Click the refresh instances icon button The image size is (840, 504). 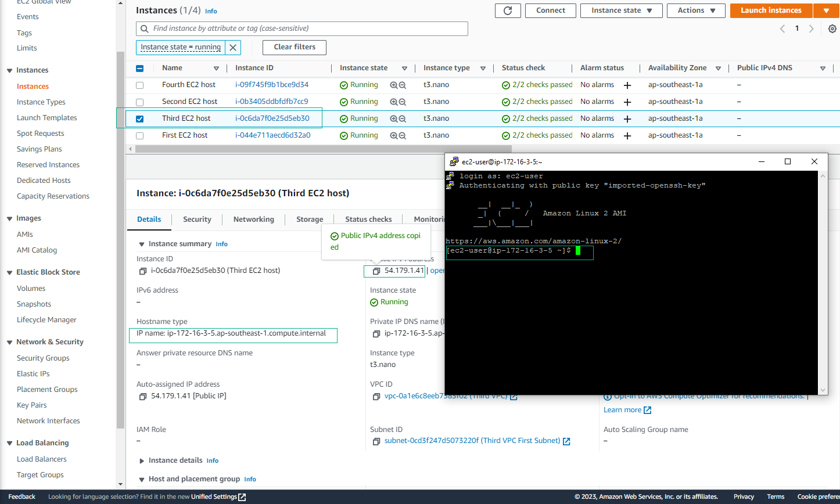click(x=508, y=10)
